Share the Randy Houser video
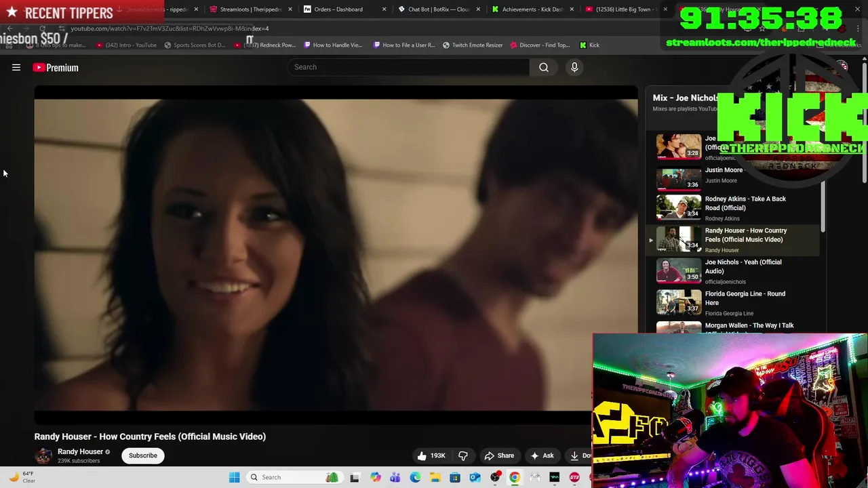This screenshot has width=868, height=488. click(499, 455)
